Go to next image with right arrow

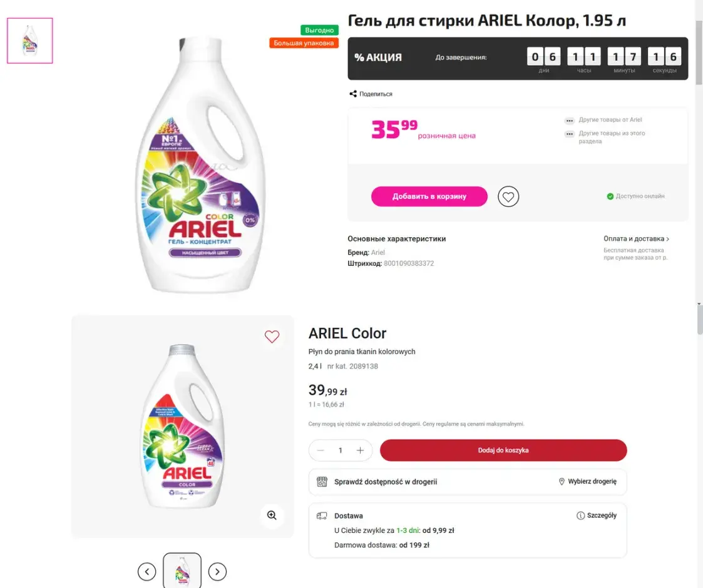point(217,571)
